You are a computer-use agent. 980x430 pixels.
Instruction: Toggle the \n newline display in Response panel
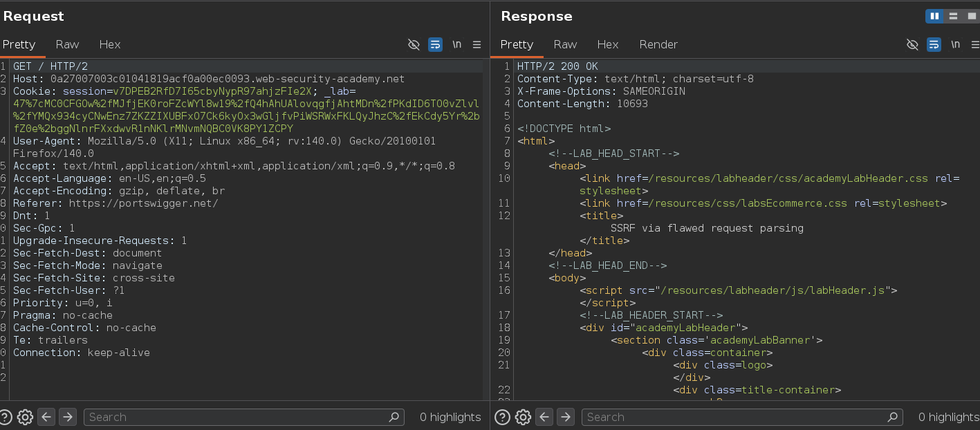pos(955,44)
